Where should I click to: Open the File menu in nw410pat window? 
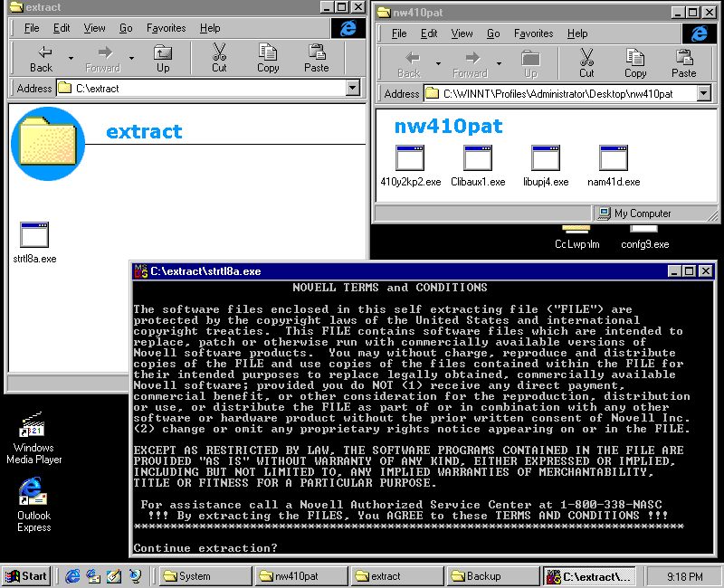(399, 33)
